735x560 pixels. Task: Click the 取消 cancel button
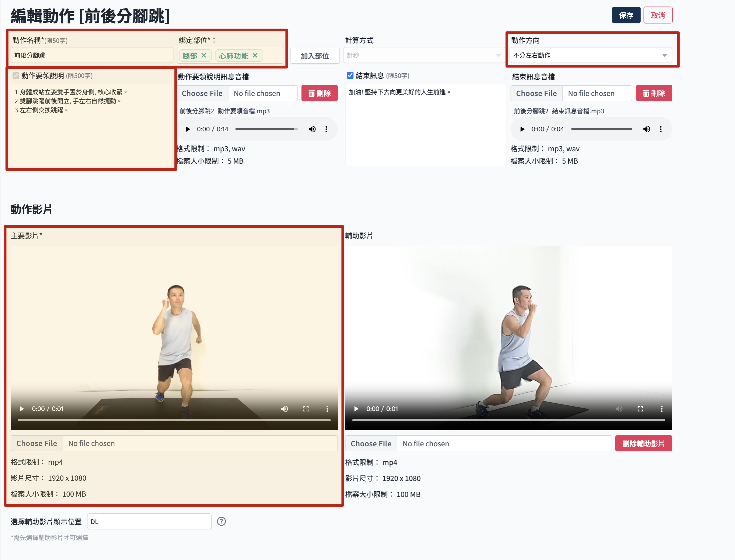[658, 15]
